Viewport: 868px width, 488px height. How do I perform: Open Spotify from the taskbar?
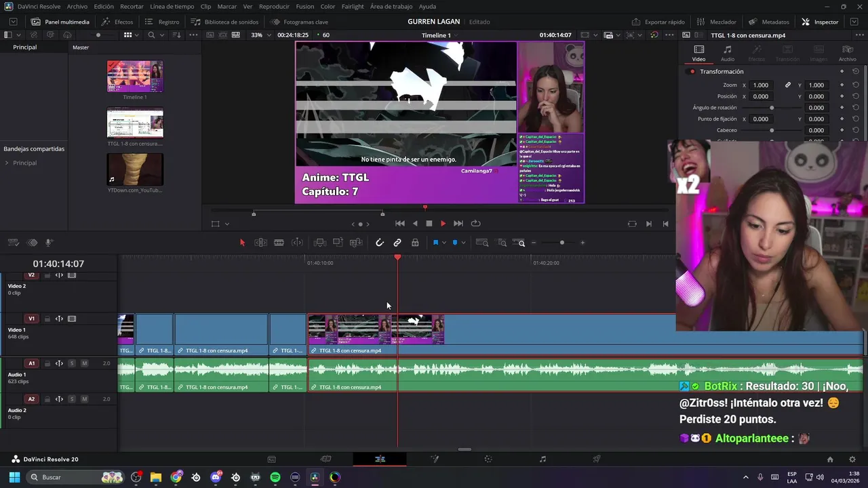click(x=275, y=477)
